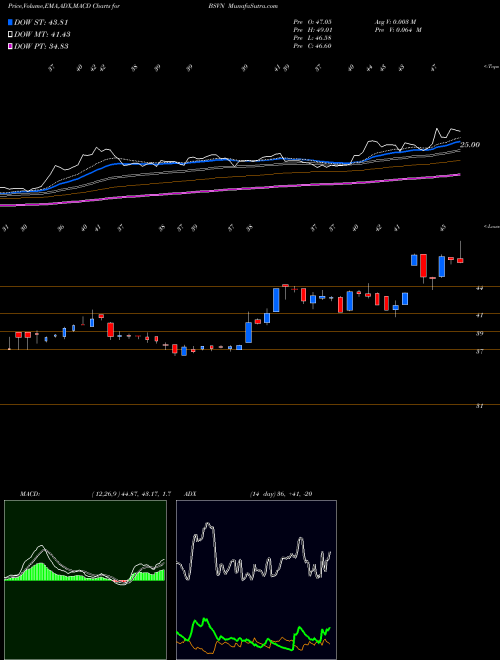Click the 41 price level label

pos(479,315)
